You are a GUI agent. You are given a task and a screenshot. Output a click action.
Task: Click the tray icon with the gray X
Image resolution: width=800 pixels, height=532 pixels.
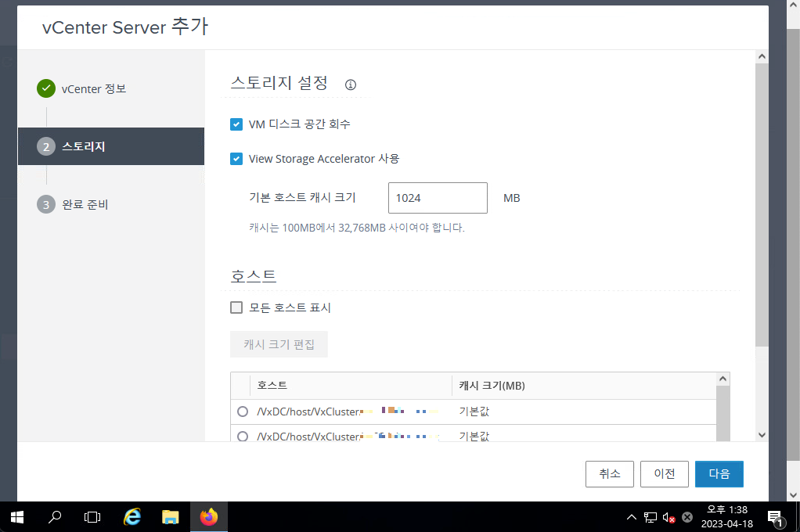coord(687,517)
